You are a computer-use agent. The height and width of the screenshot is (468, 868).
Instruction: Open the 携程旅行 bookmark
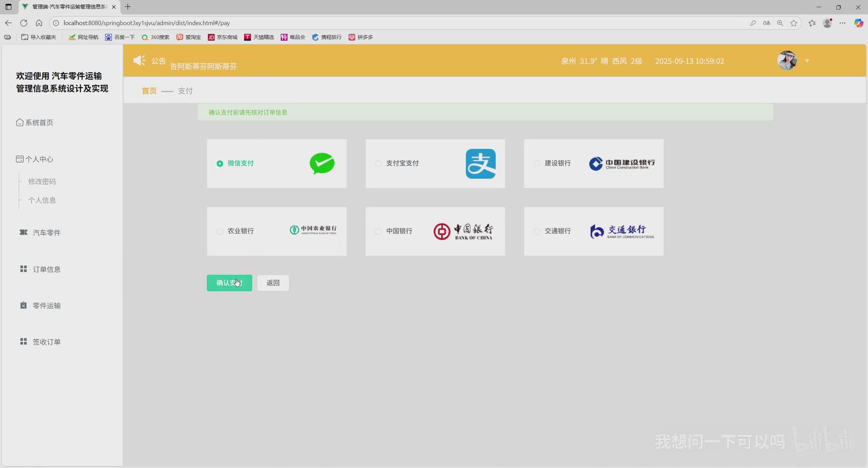click(x=327, y=37)
